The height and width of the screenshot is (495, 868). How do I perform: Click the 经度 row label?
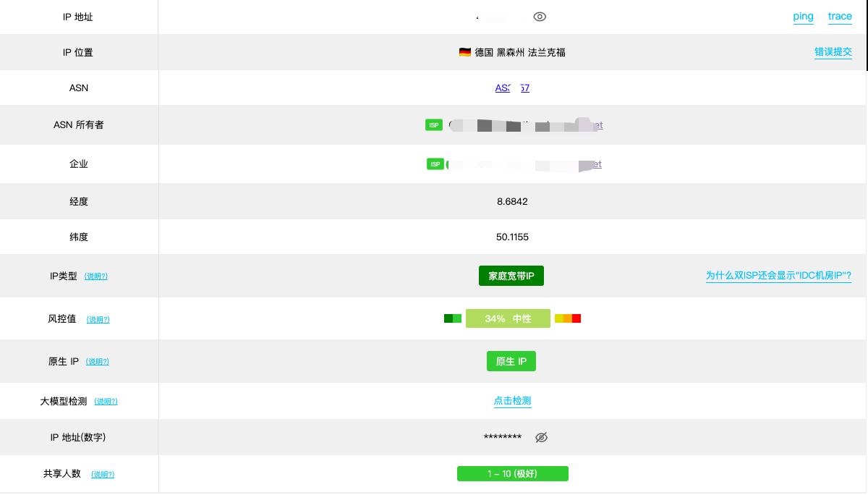[x=79, y=201]
